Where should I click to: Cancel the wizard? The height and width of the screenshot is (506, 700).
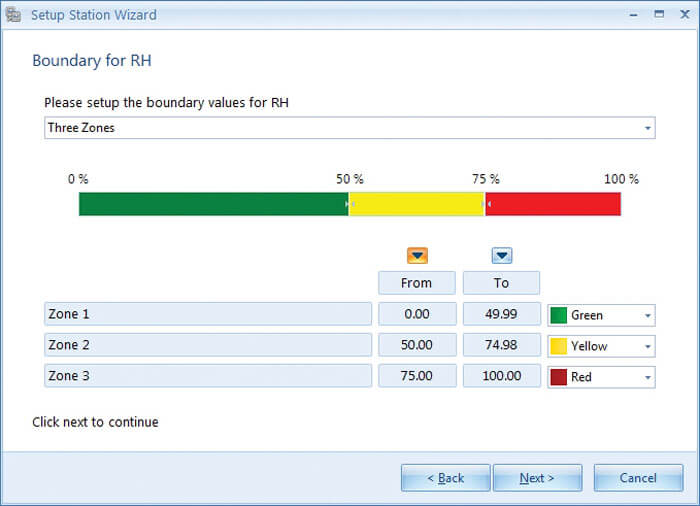click(638, 478)
